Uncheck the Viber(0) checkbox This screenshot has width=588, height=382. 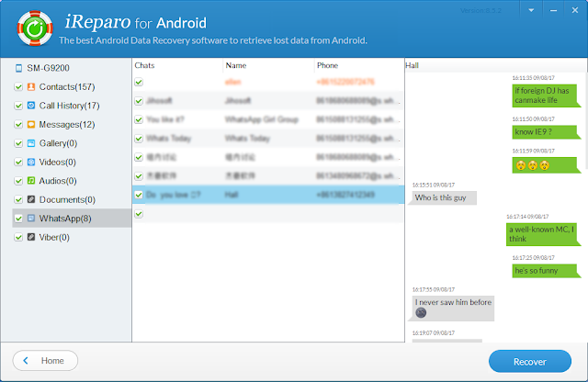(x=18, y=237)
